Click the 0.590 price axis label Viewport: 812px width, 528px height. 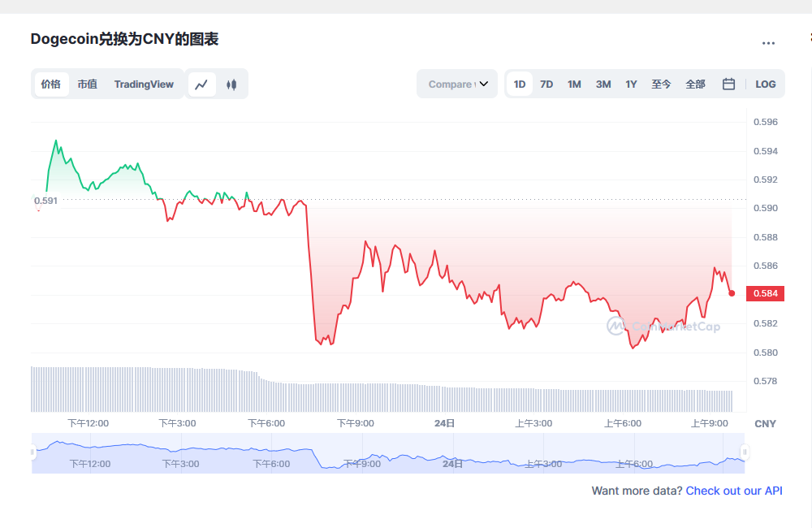(x=766, y=208)
